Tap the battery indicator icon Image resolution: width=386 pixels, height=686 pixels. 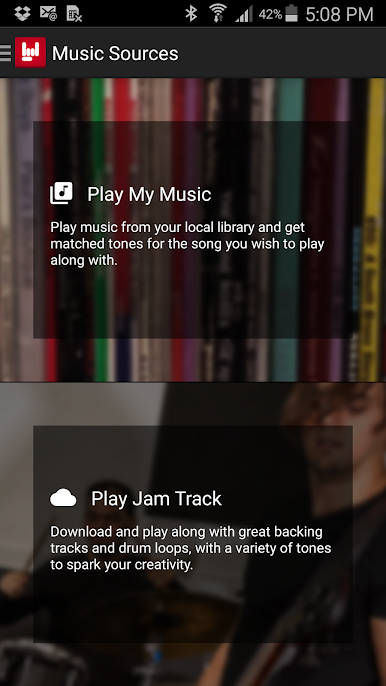pos(291,14)
